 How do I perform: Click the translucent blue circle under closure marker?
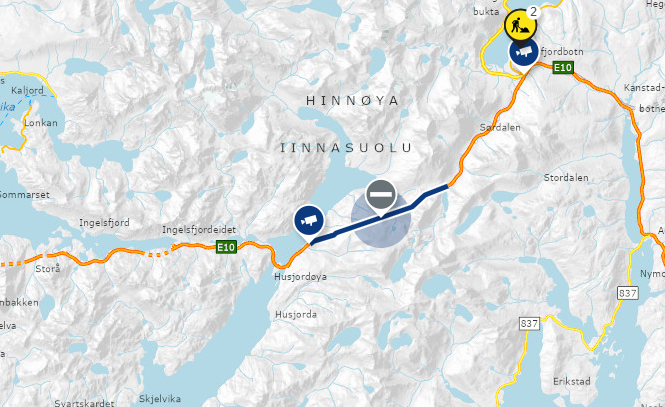(381, 220)
